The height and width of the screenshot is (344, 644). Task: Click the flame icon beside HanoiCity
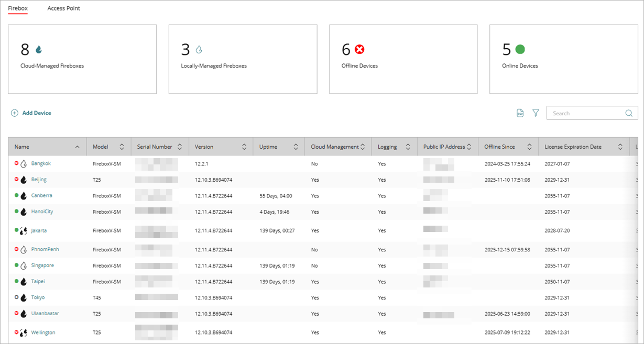tap(24, 212)
